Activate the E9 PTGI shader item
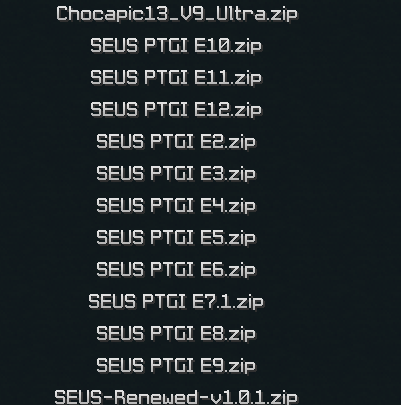The image size is (401, 405). point(176,366)
